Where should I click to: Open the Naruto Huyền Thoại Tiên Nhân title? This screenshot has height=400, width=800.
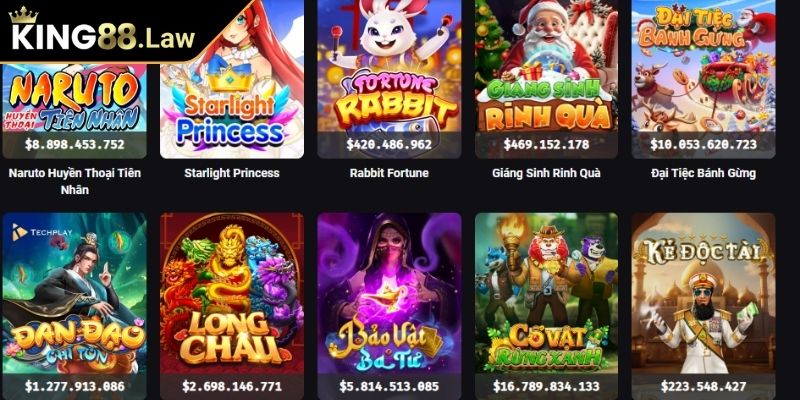coord(74,181)
